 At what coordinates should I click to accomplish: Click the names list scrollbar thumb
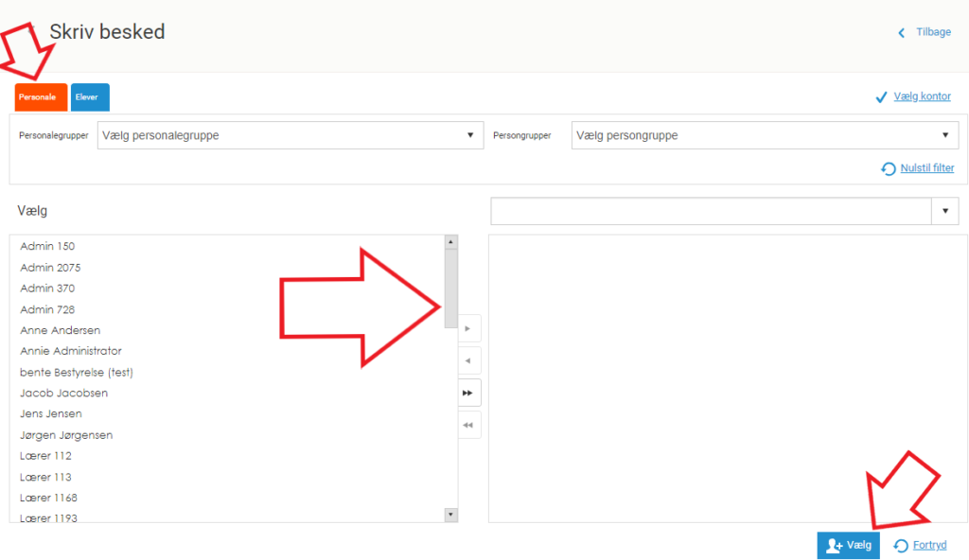point(450,288)
